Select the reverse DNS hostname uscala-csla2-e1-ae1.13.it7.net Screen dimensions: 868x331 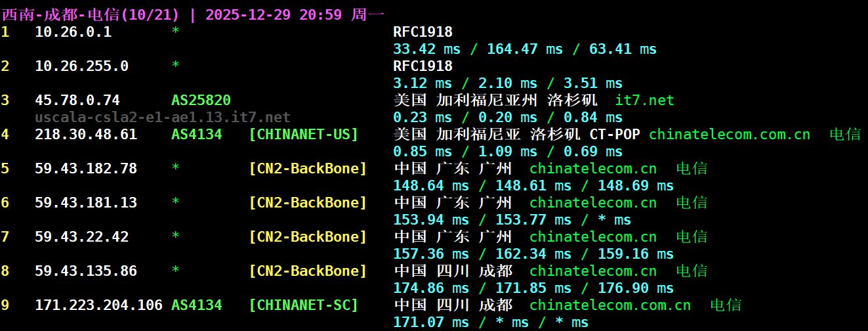162,118
